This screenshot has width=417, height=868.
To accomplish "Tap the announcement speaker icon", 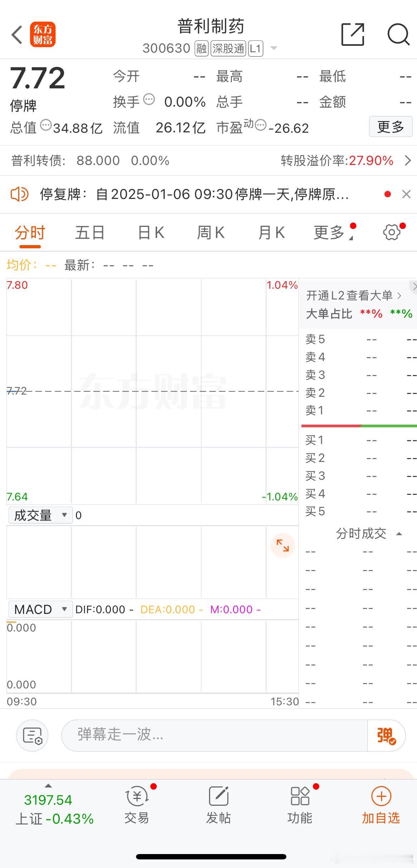I will (19, 194).
